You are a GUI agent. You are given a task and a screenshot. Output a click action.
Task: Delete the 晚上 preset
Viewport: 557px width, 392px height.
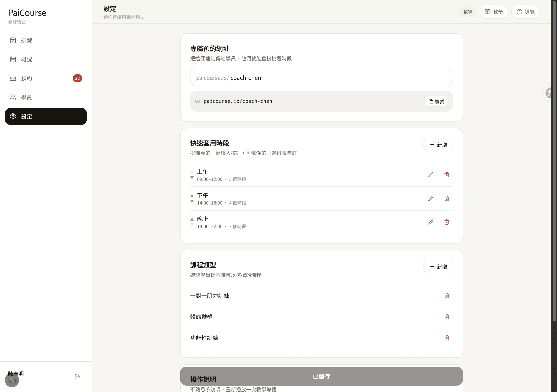(447, 222)
